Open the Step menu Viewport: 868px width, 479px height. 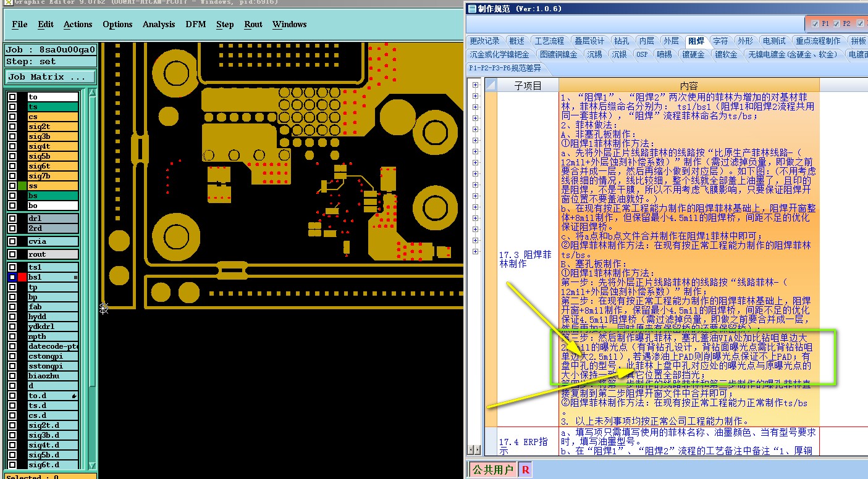click(225, 25)
